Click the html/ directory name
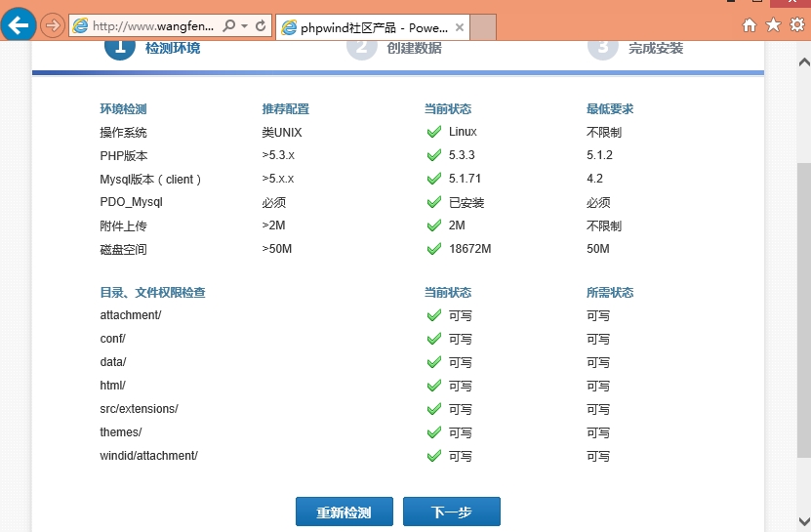 pyautogui.click(x=113, y=385)
